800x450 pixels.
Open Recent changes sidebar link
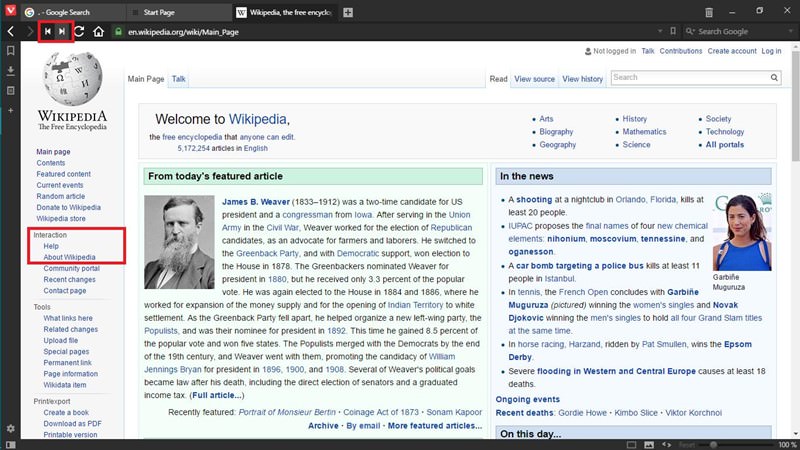pos(69,280)
